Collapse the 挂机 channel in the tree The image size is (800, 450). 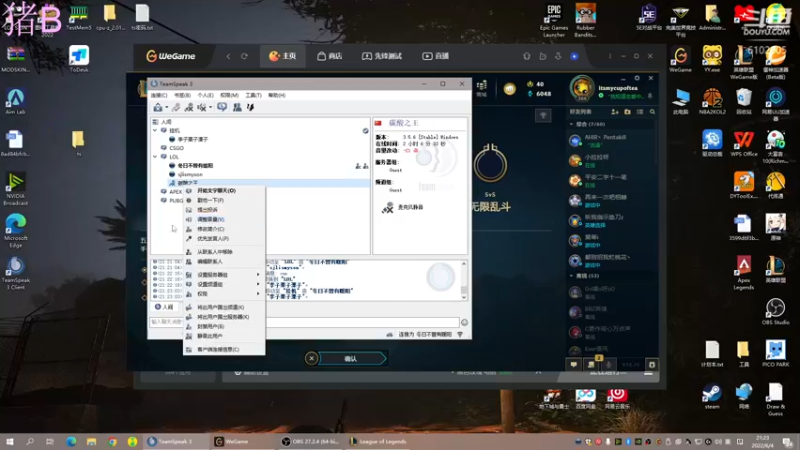pyautogui.click(x=155, y=131)
